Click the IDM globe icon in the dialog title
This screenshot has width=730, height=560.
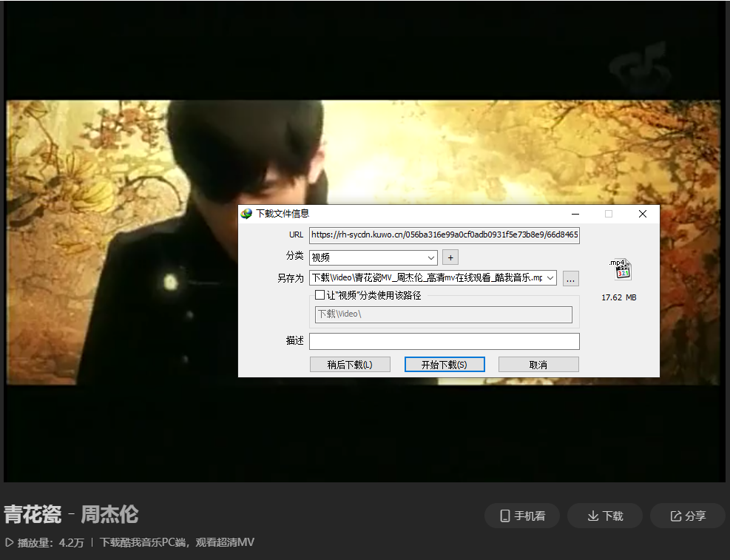coord(246,214)
